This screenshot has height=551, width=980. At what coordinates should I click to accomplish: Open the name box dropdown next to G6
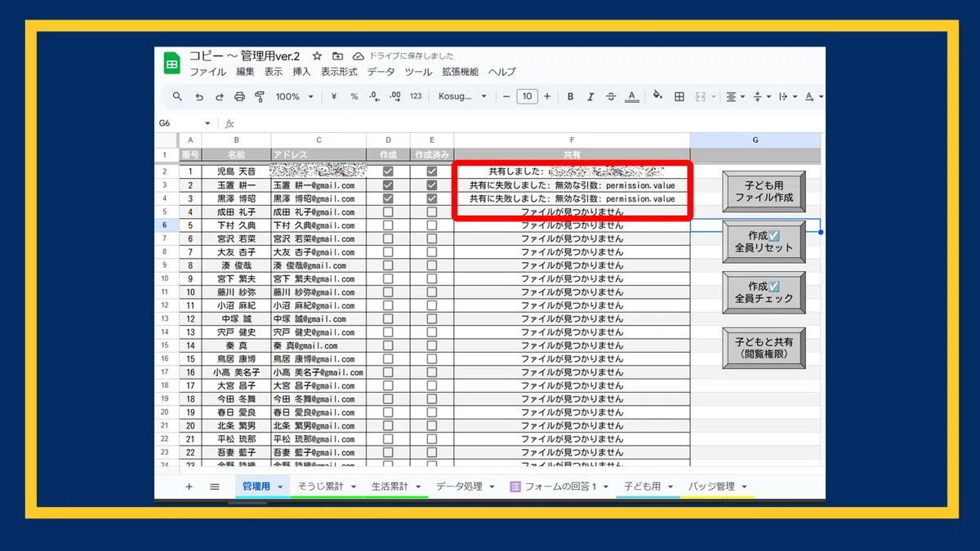(207, 123)
